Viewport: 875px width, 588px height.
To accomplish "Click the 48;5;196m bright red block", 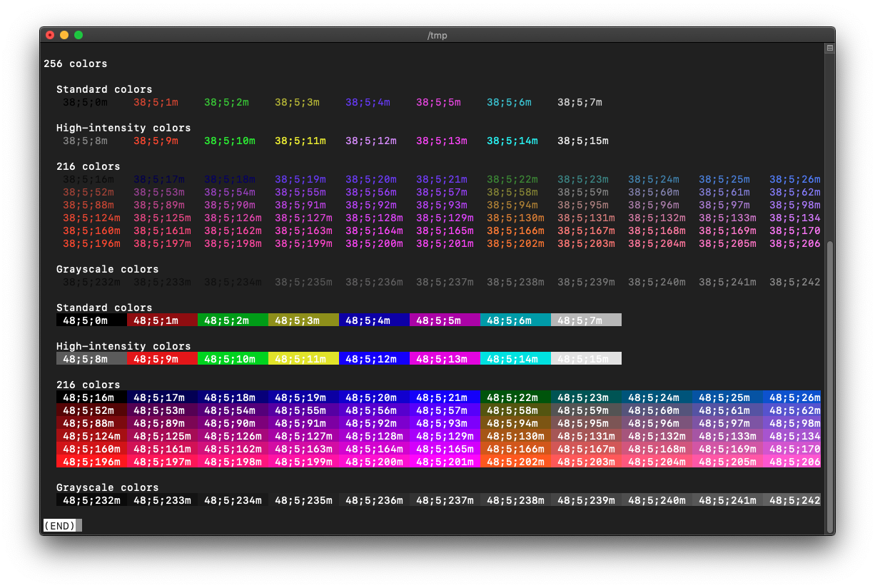I will click(x=91, y=462).
